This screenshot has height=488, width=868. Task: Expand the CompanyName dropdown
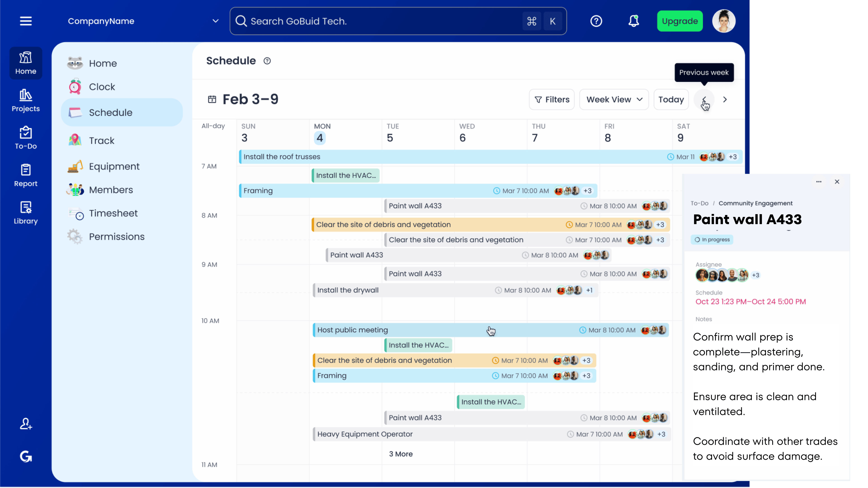point(216,21)
